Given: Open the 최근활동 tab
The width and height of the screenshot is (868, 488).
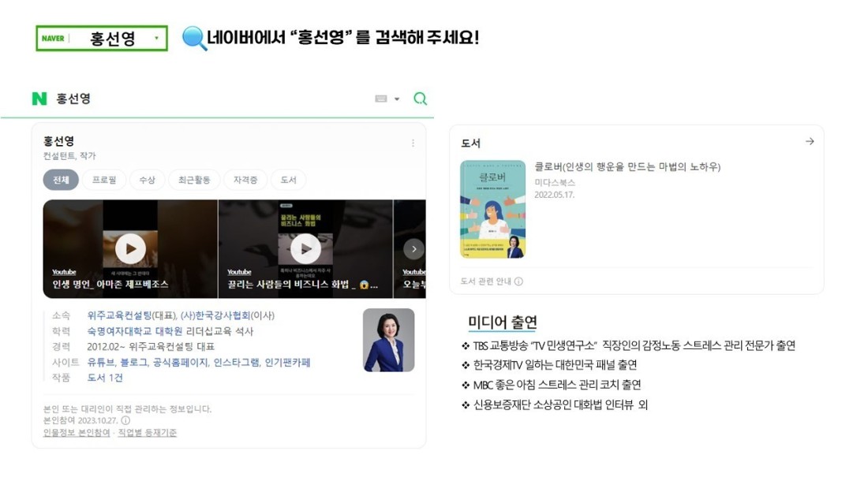Looking at the screenshot, I should 194,180.
